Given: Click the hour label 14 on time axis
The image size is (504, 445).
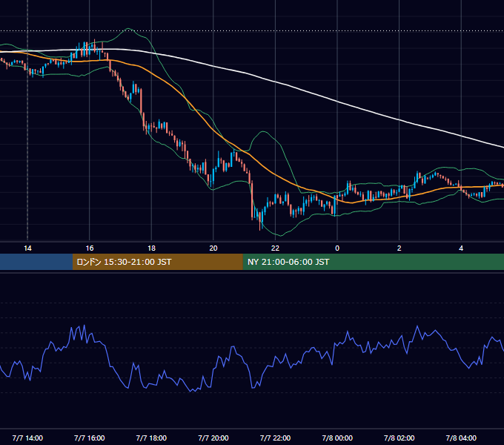Looking at the screenshot, I should point(27,248).
